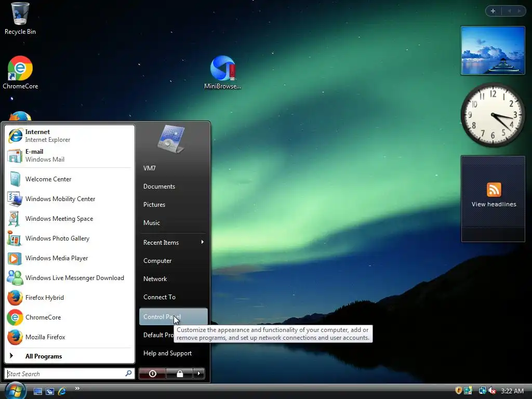This screenshot has width=532, height=399.
Task: Go to previous sidebar gadget page arrow
Action: (509, 11)
